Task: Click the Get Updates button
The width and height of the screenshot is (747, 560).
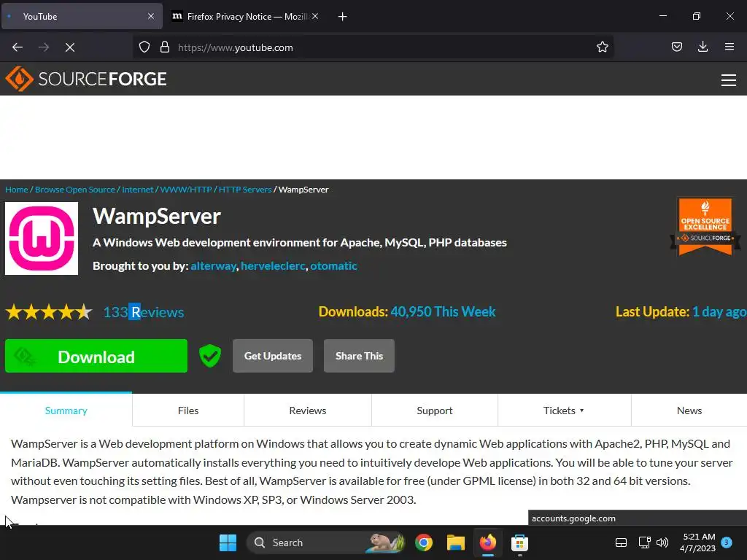Action: 273,356
